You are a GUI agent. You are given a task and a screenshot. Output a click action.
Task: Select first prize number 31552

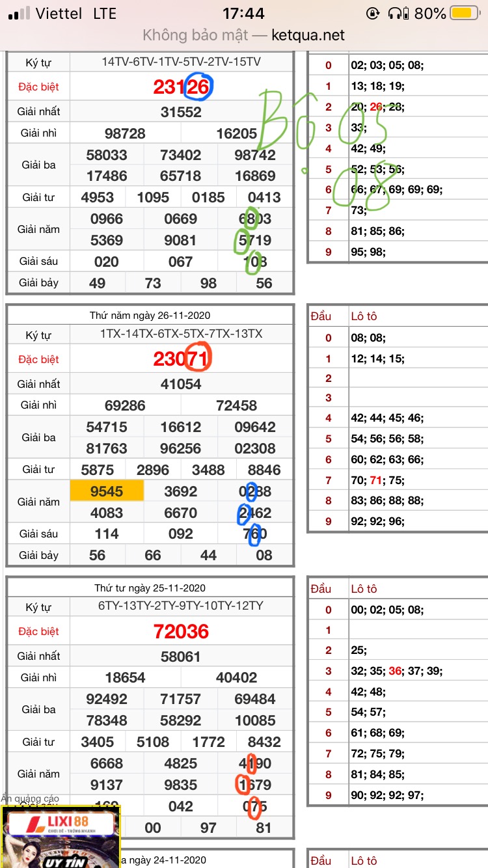181,112
